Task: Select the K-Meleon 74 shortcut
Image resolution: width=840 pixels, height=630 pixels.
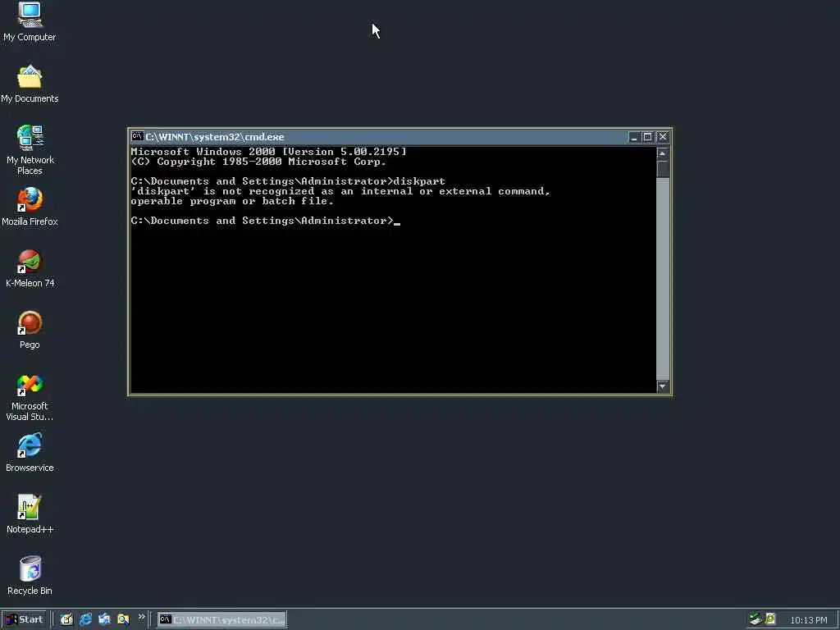Action: click(x=30, y=268)
